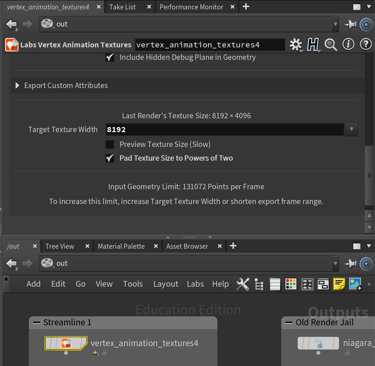Image resolution: width=375 pixels, height=366 pixels.
Task: Switch to the Tree View tab
Action: (60, 246)
